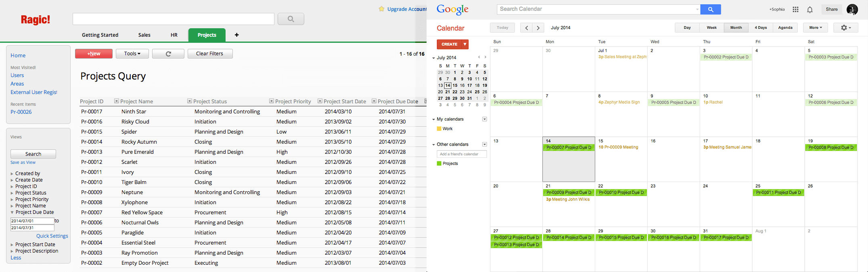
Task: Open the More dropdown in calendar
Action: pyautogui.click(x=815, y=28)
